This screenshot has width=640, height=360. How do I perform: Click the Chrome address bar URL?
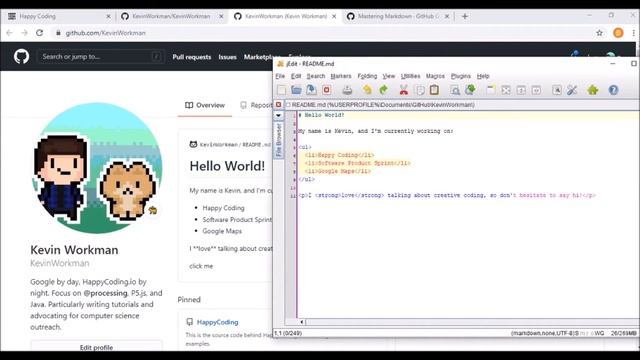(105, 33)
